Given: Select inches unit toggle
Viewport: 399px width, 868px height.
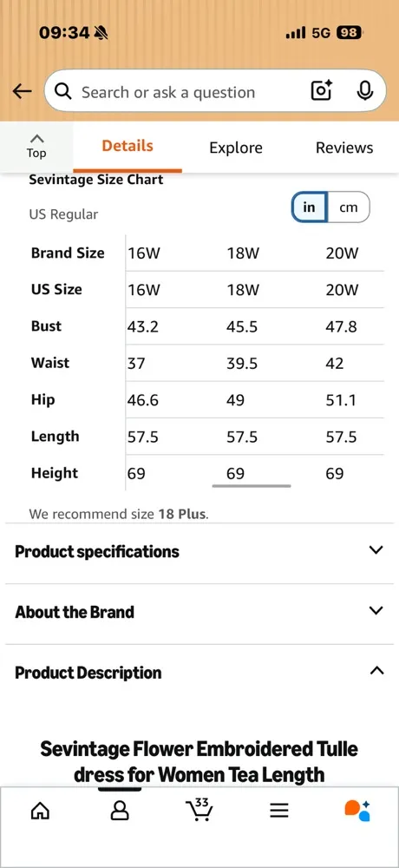Looking at the screenshot, I should [310, 207].
